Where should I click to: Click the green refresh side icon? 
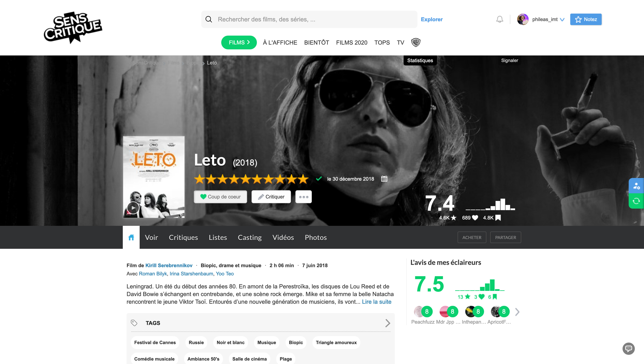point(636,201)
